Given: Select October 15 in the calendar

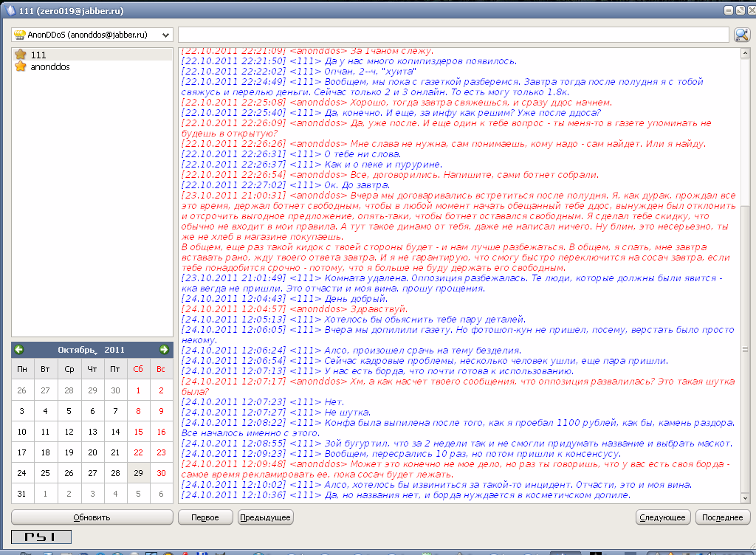Looking at the screenshot, I should coord(138,432).
